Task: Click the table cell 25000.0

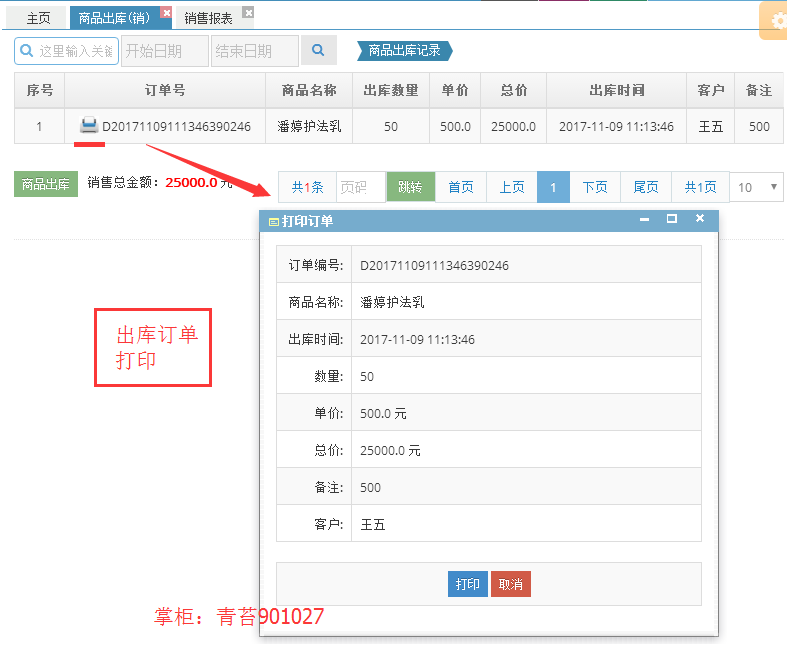Action: (x=513, y=126)
